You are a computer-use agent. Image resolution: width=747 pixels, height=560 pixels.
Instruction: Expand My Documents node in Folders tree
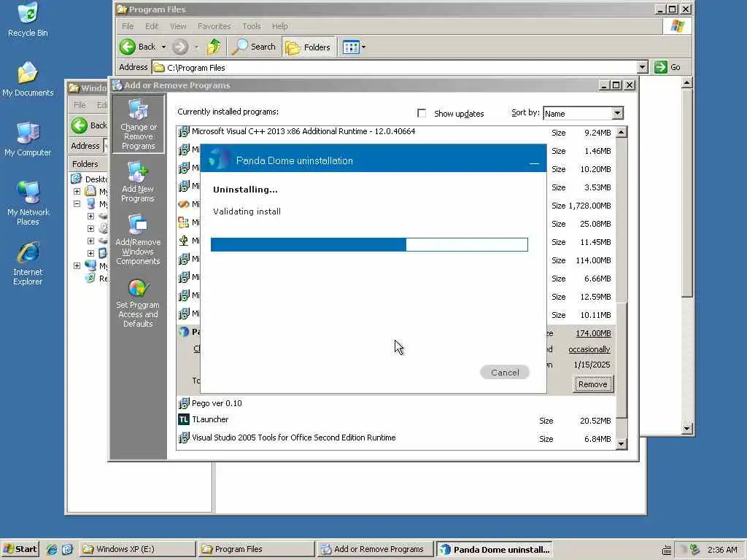pos(77,192)
